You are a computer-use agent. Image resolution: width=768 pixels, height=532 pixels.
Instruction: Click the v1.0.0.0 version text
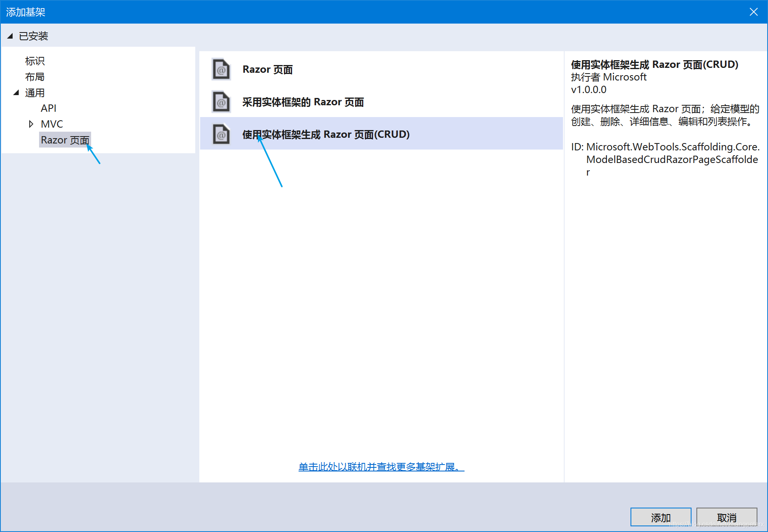tap(589, 89)
